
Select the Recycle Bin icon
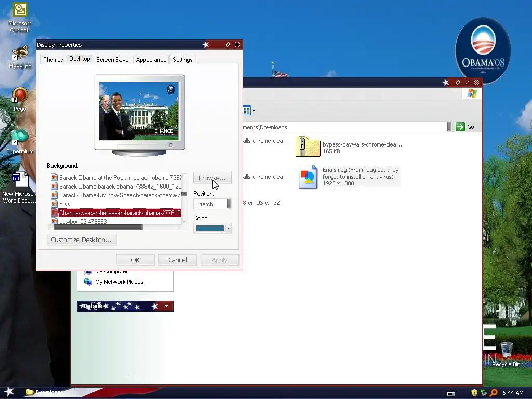click(506, 355)
